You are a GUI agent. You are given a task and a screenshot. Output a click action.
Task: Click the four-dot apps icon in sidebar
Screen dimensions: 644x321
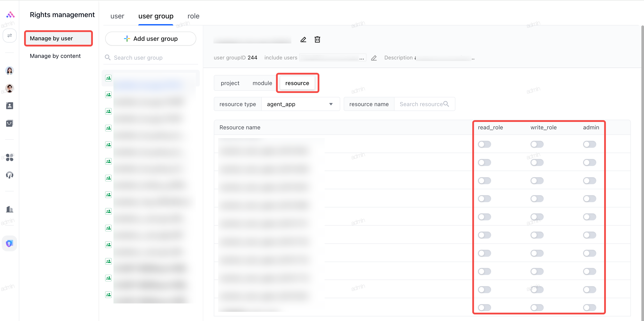pyautogui.click(x=9, y=157)
